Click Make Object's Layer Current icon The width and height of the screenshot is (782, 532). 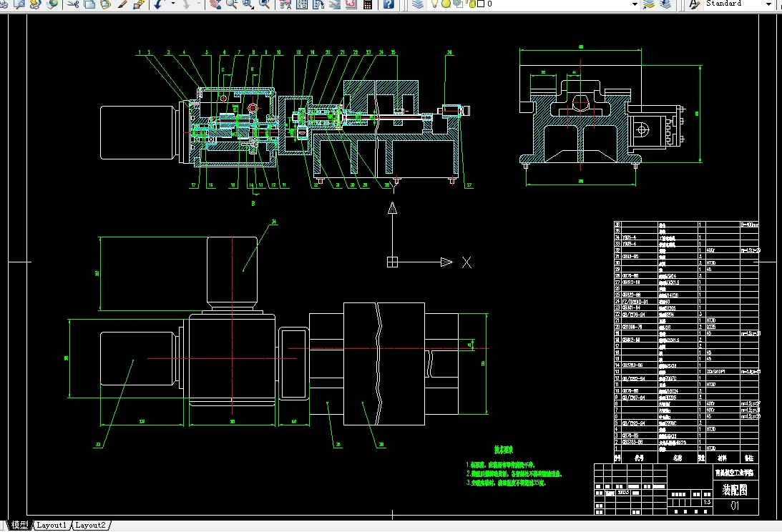648,4
